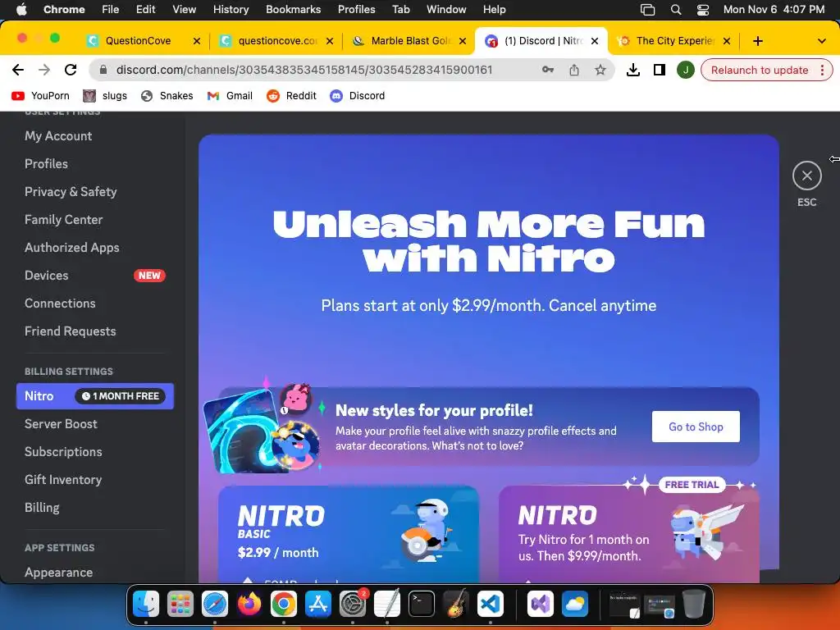Screen dimensions: 840x630
Task: Open TextEdit from the Dock
Action: coord(387,605)
